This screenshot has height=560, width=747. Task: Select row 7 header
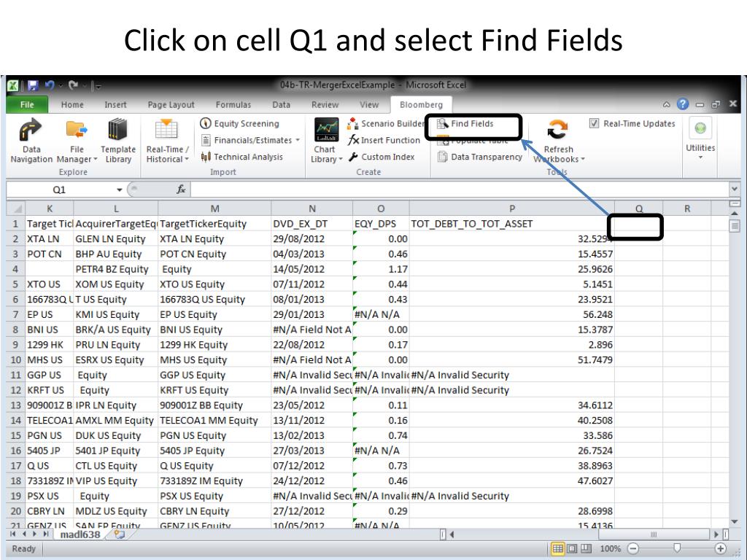pyautogui.click(x=16, y=315)
